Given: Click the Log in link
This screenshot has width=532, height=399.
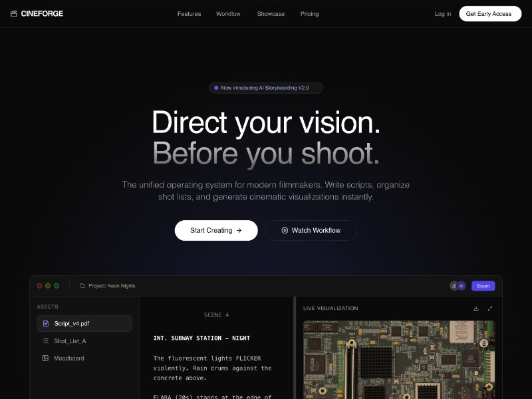Looking at the screenshot, I should click(x=443, y=14).
